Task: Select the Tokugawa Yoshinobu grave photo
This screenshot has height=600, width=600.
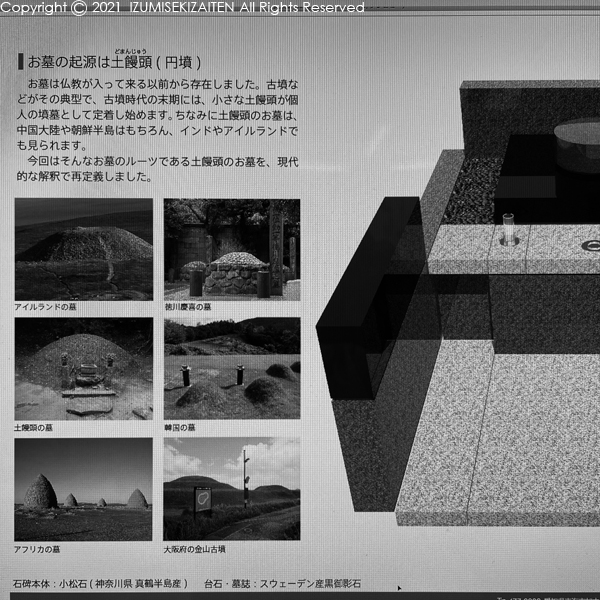Action: pos(231,247)
